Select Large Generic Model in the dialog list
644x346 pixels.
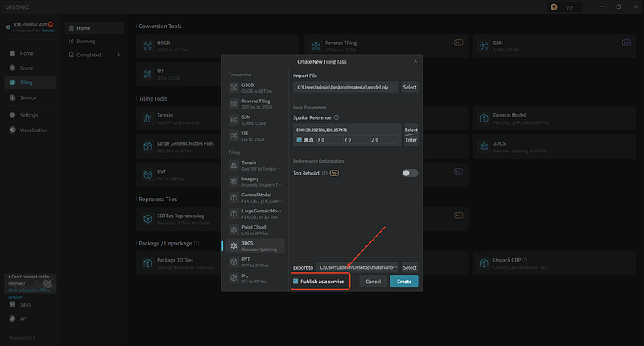255,213
